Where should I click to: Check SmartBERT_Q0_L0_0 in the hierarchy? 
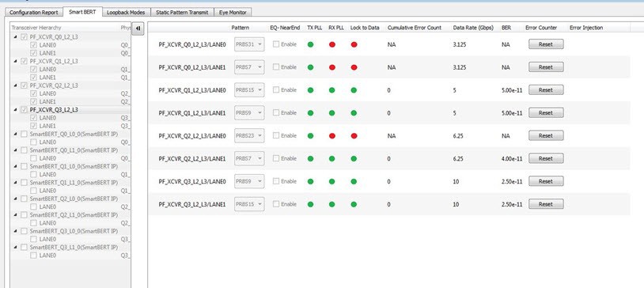[24, 134]
